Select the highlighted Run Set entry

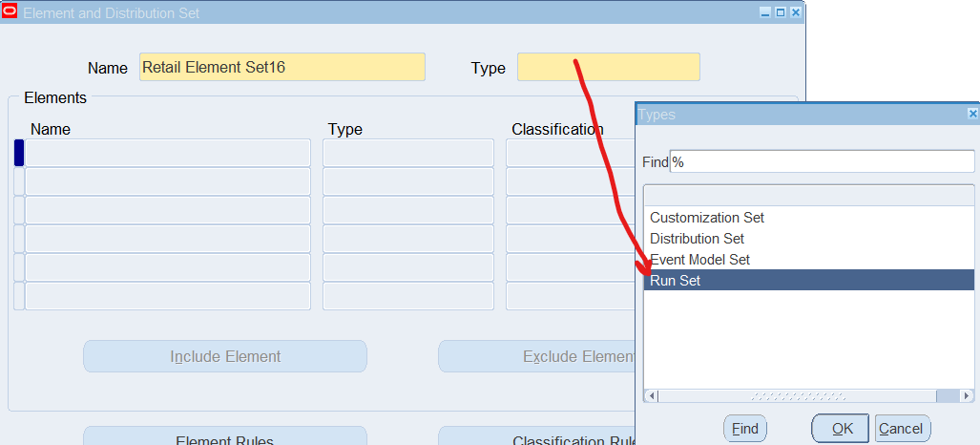click(x=676, y=281)
